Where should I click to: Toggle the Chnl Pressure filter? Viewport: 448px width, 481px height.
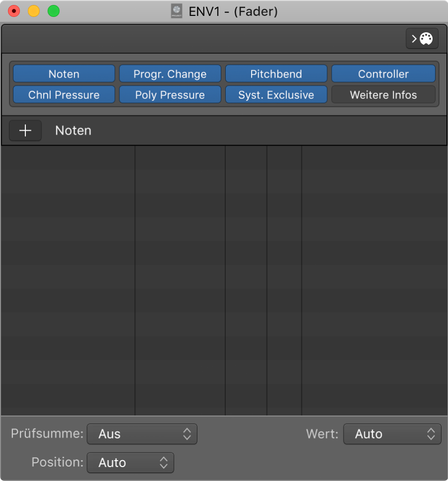click(x=64, y=95)
